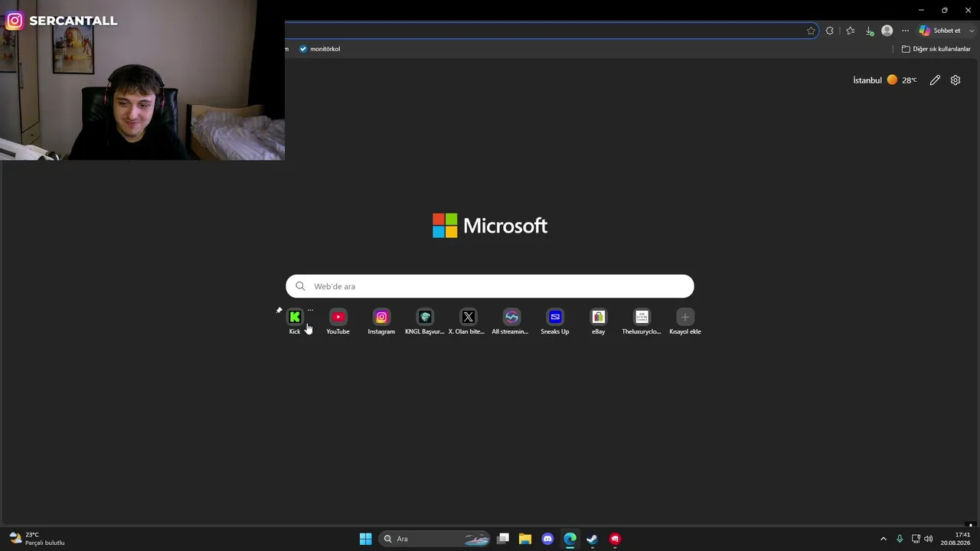The width and height of the screenshot is (980, 551).
Task: Open the browser profile avatar
Action: pyautogui.click(x=887, y=31)
